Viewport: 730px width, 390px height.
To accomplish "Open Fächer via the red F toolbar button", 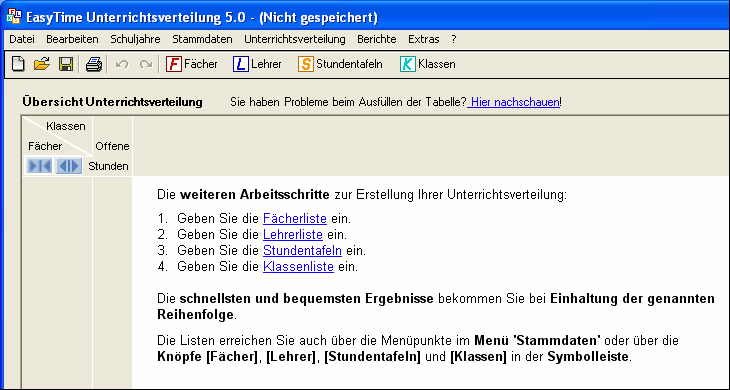I will (192, 64).
